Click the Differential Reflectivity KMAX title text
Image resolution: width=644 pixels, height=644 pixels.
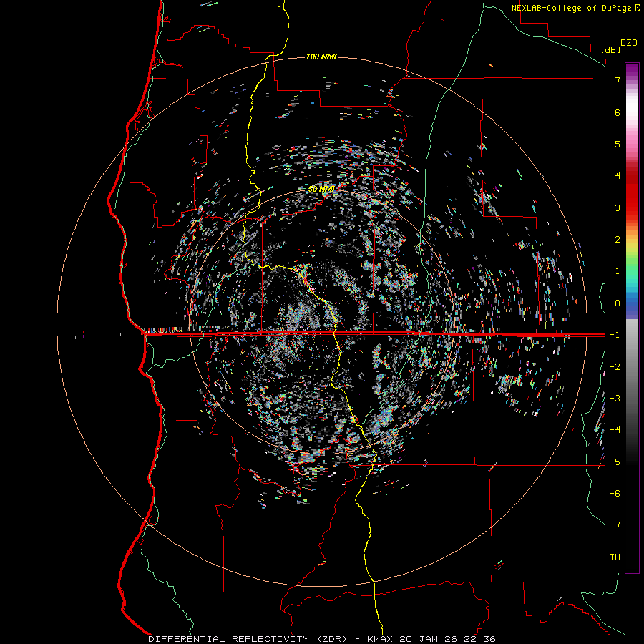click(322, 639)
